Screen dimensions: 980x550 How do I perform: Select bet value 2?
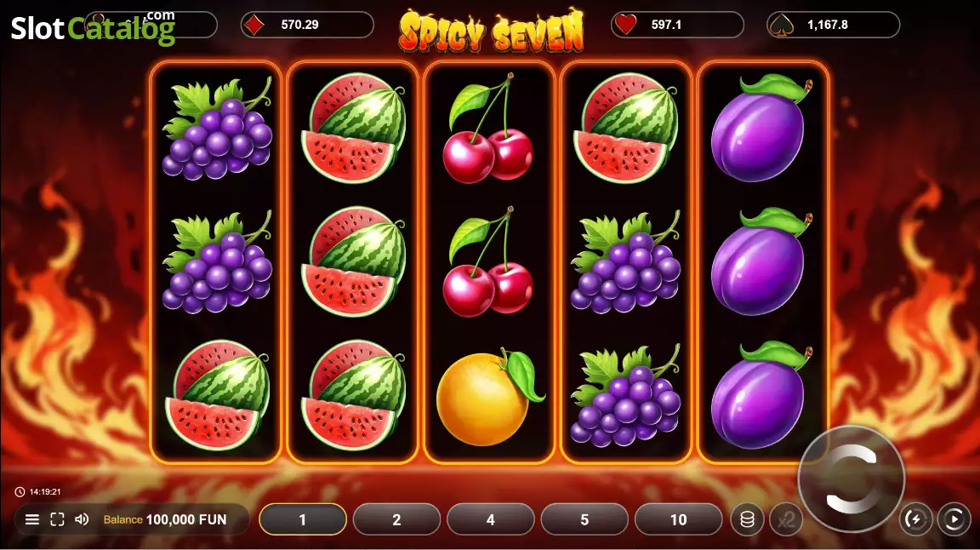pos(396,519)
